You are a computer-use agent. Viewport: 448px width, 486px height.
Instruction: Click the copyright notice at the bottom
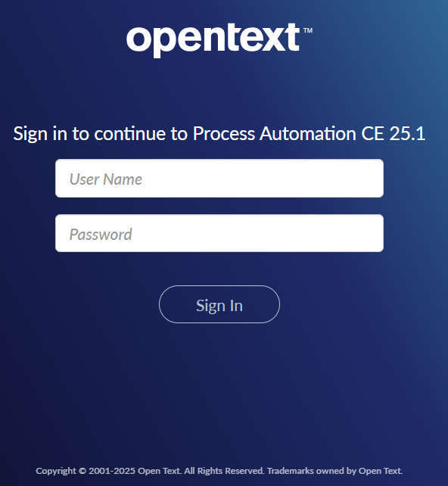(x=219, y=471)
